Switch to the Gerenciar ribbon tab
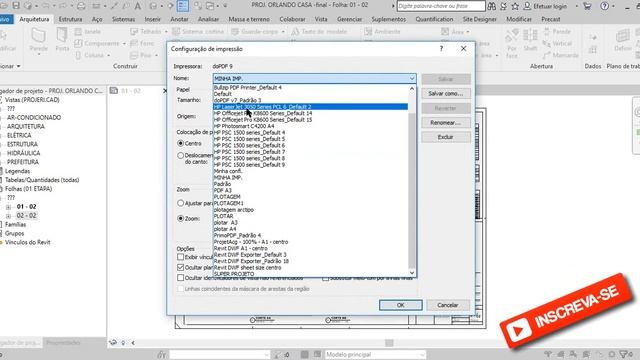Viewport: 640px width, 360px height. [x=349, y=19]
